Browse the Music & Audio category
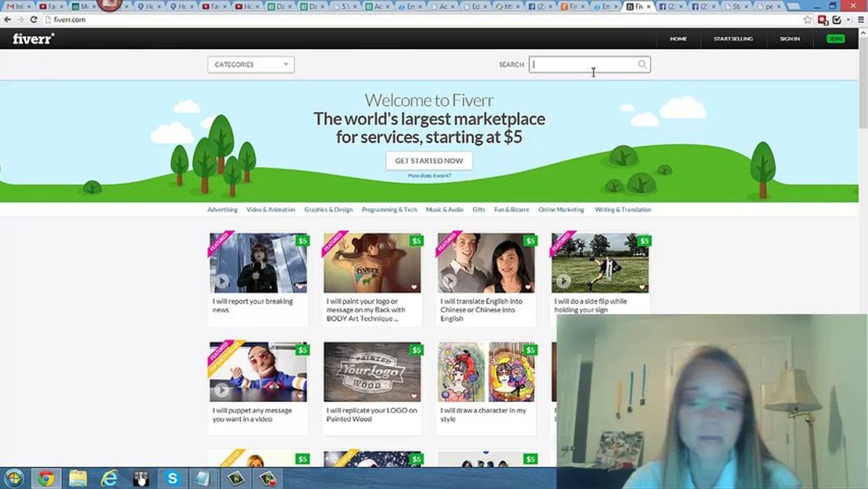868x489 pixels. tap(445, 210)
